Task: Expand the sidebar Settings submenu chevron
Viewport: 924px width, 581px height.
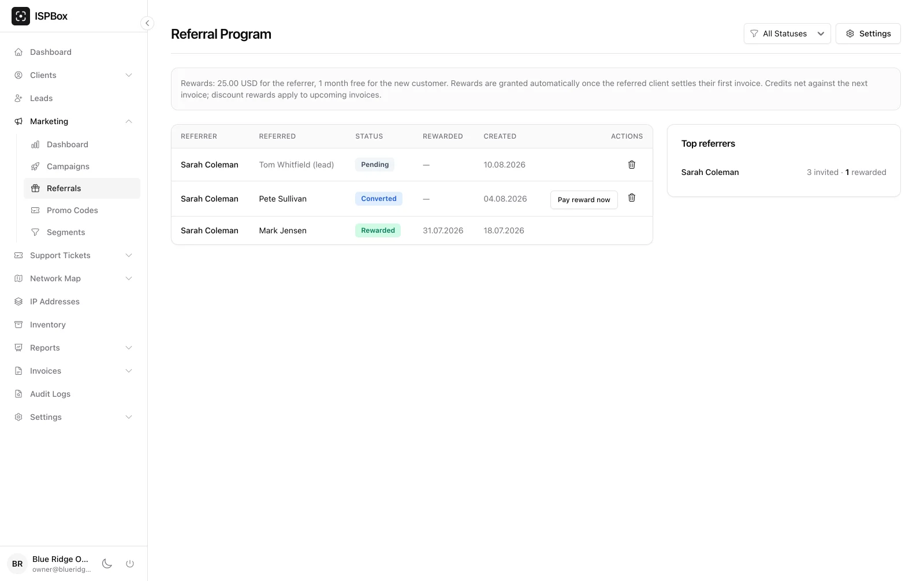Action: tap(129, 417)
